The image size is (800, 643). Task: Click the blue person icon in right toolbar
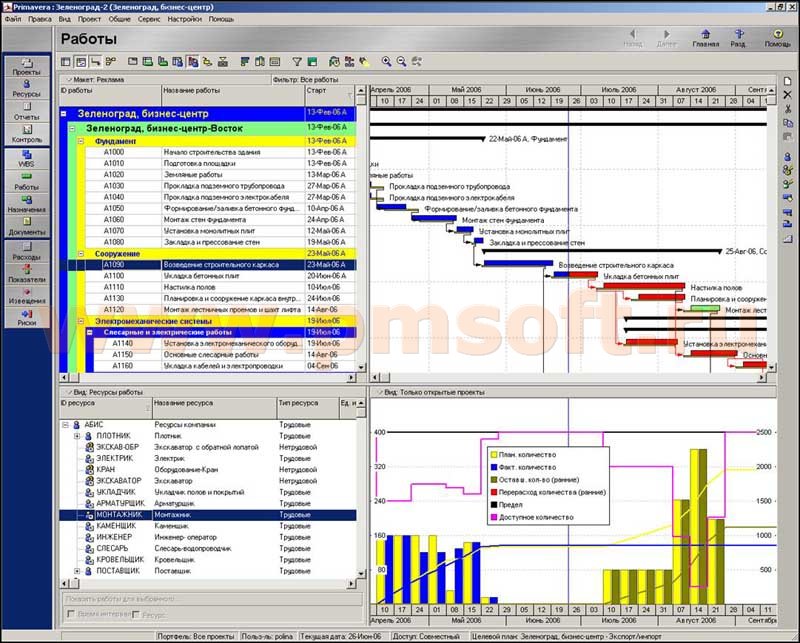pyautogui.click(x=788, y=157)
